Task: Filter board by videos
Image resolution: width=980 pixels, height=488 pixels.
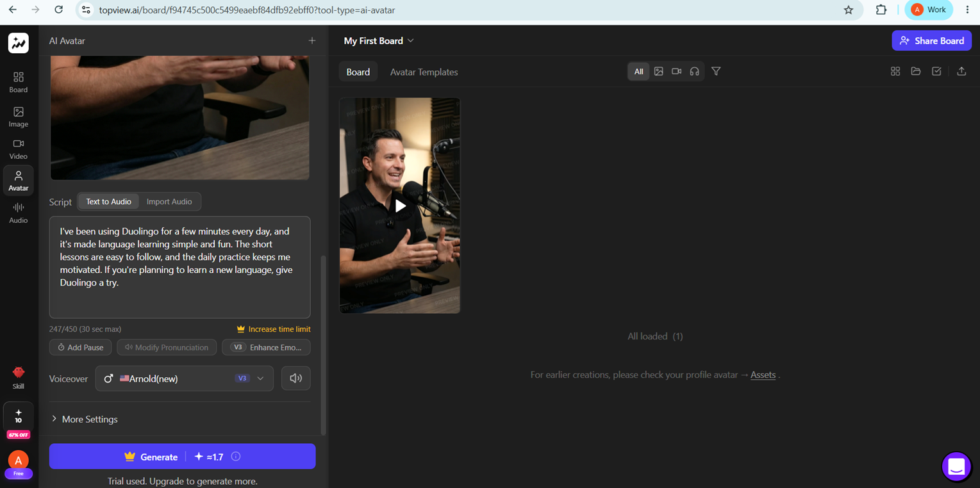Action: coord(676,72)
